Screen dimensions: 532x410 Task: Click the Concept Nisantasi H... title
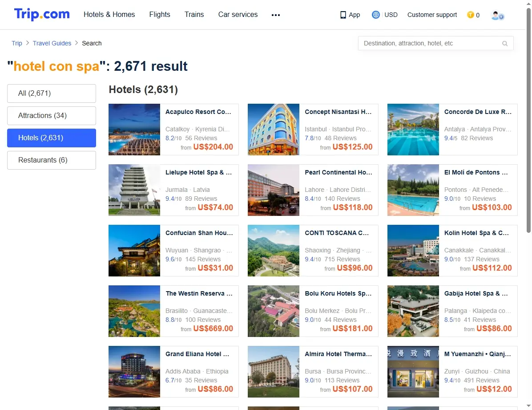(x=338, y=112)
